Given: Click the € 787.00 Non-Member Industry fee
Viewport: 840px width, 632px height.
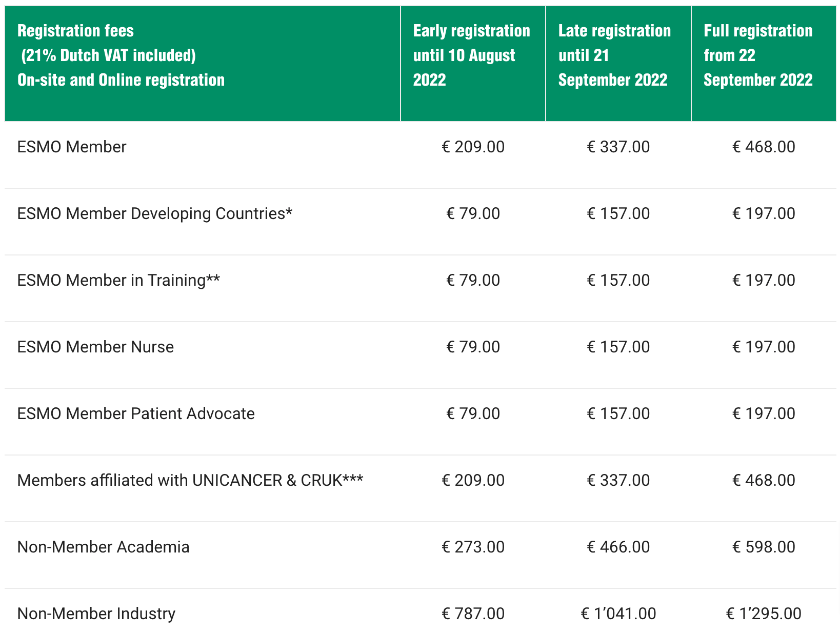Looking at the screenshot, I should coord(473,614).
